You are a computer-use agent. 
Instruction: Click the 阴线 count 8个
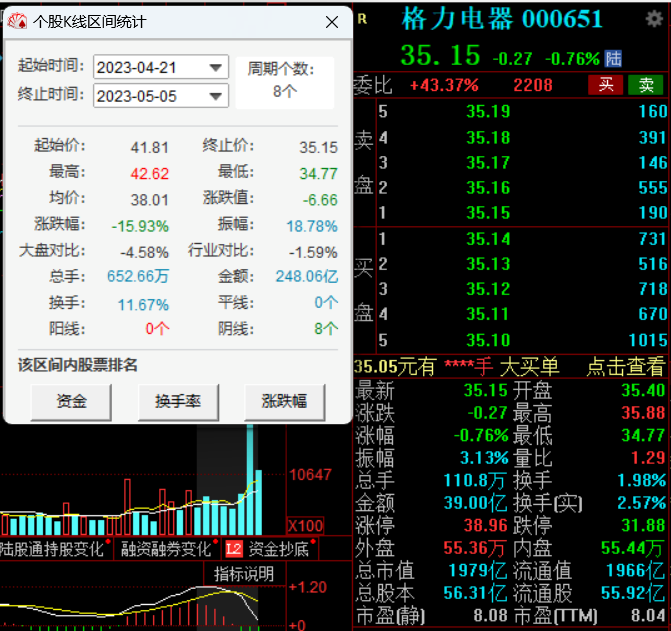pos(326,329)
